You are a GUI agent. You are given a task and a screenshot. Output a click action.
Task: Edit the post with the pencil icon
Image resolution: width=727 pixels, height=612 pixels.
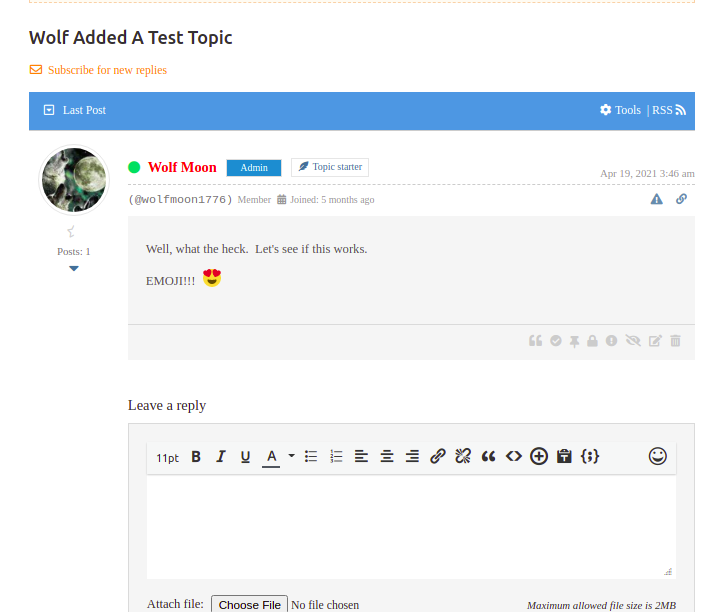655,341
